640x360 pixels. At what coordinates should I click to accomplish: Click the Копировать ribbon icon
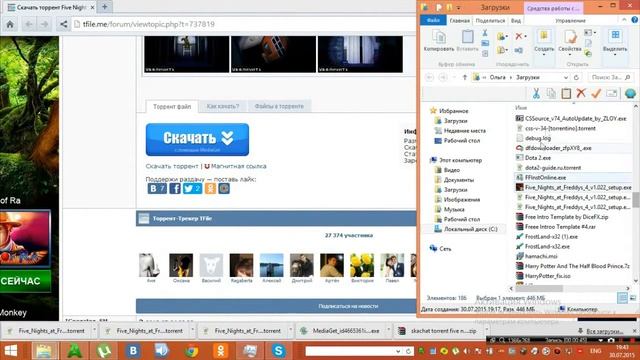[x=439, y=41]
